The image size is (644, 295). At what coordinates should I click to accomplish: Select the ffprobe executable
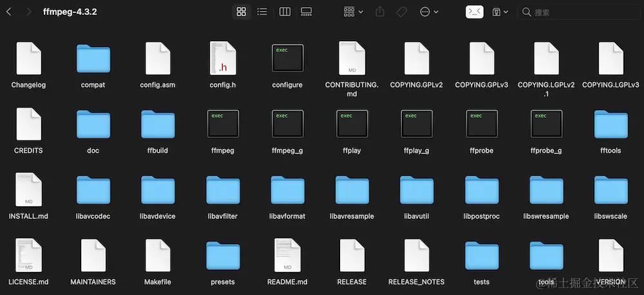coord(482,124)
